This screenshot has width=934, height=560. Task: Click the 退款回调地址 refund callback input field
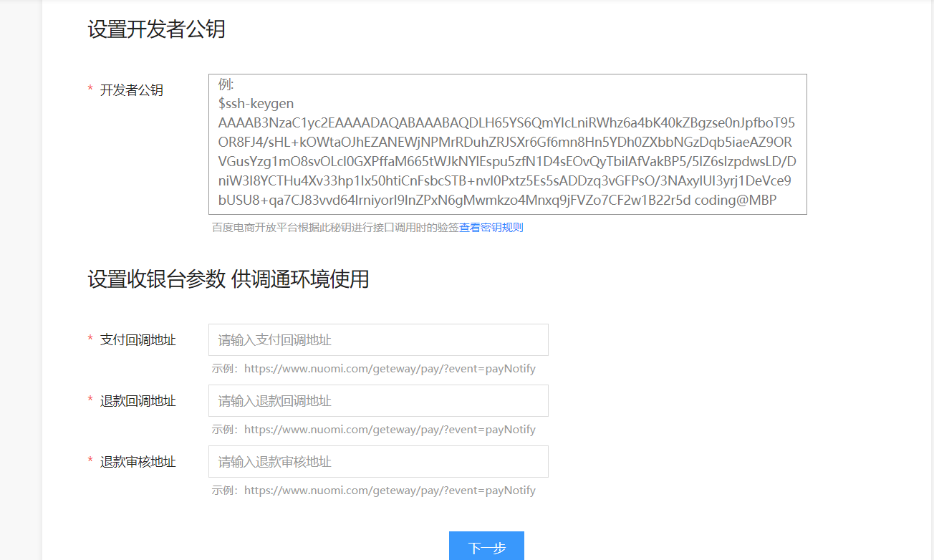pyautogui.click(x=377, y=400)
